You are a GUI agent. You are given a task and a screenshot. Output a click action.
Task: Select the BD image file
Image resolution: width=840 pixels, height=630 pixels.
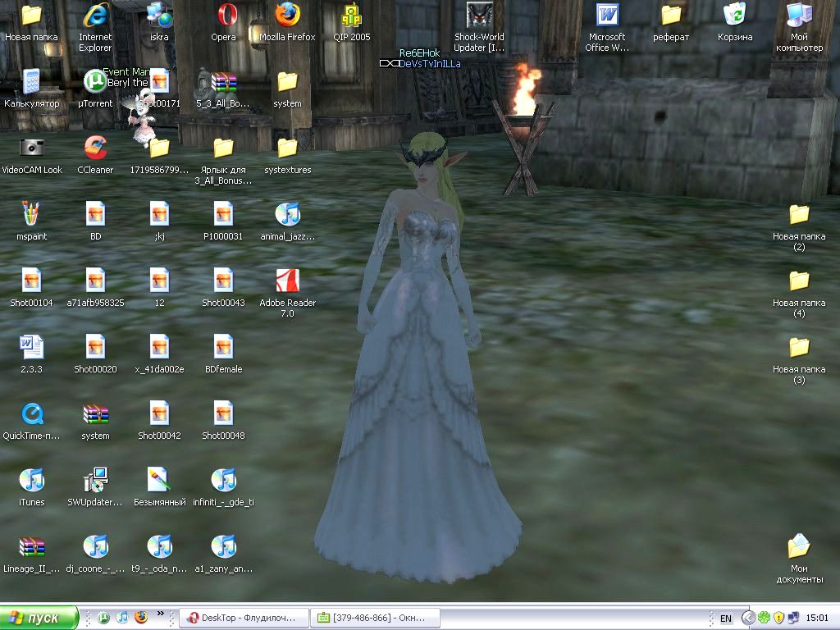coord(95,216)
